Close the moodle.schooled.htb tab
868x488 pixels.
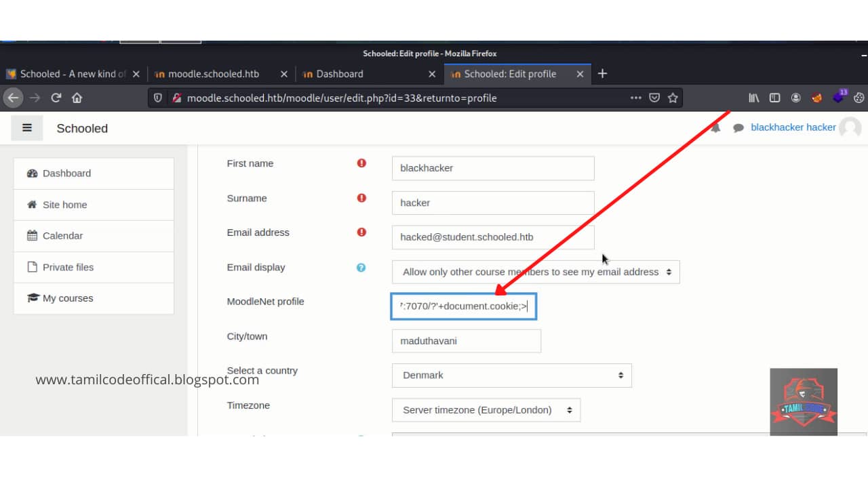pos(284,74)
